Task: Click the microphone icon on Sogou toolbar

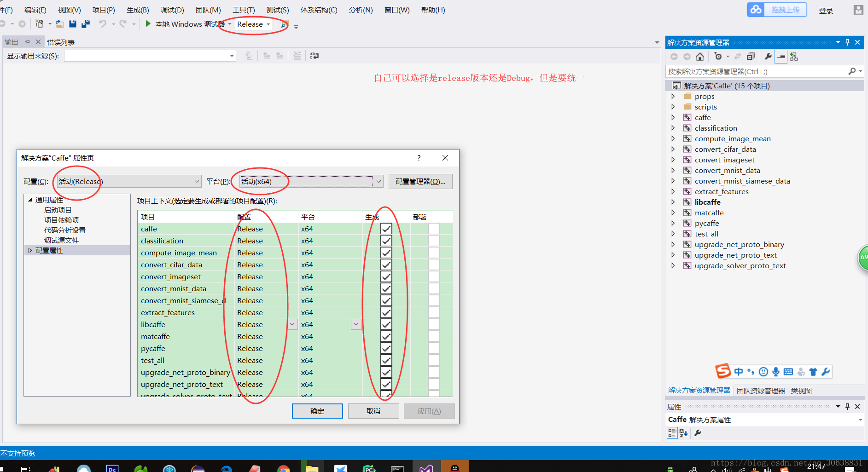Action: (x=776, y=372)
